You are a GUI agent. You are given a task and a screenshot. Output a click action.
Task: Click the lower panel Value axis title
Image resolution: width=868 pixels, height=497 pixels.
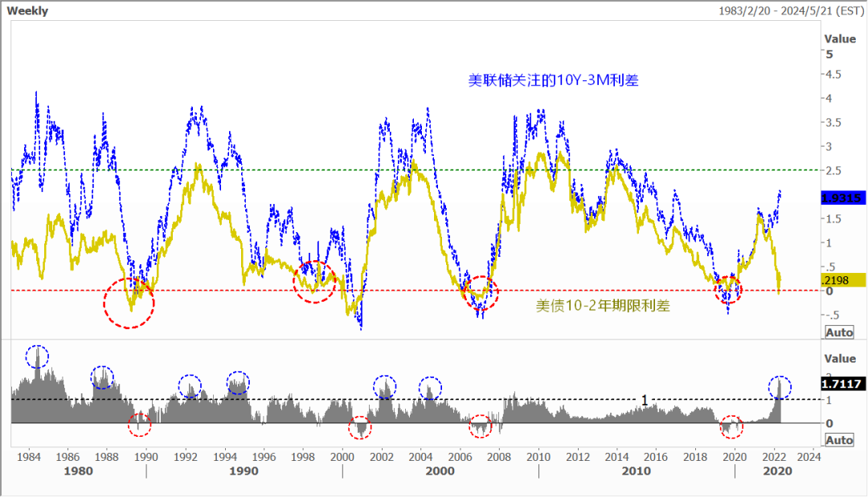840,358
